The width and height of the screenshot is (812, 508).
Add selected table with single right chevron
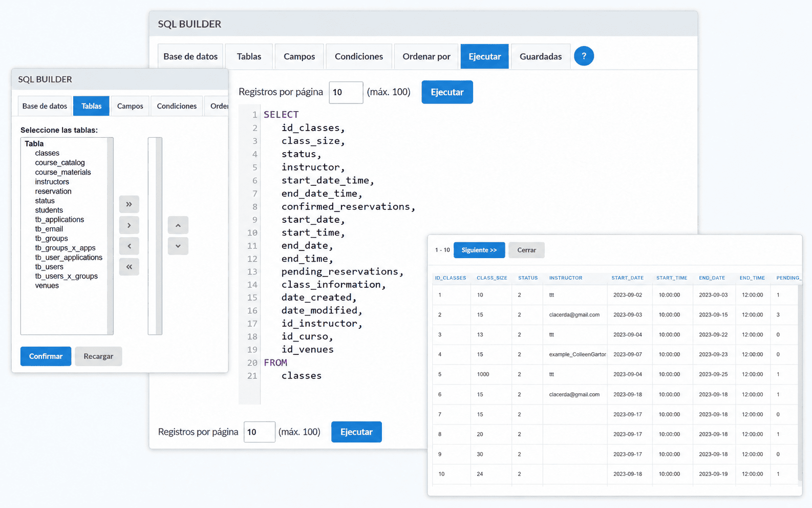click(129, 225)
